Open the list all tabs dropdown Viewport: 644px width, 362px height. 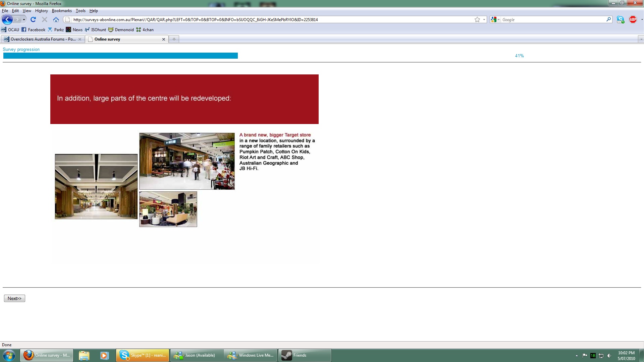pos(641,39)
